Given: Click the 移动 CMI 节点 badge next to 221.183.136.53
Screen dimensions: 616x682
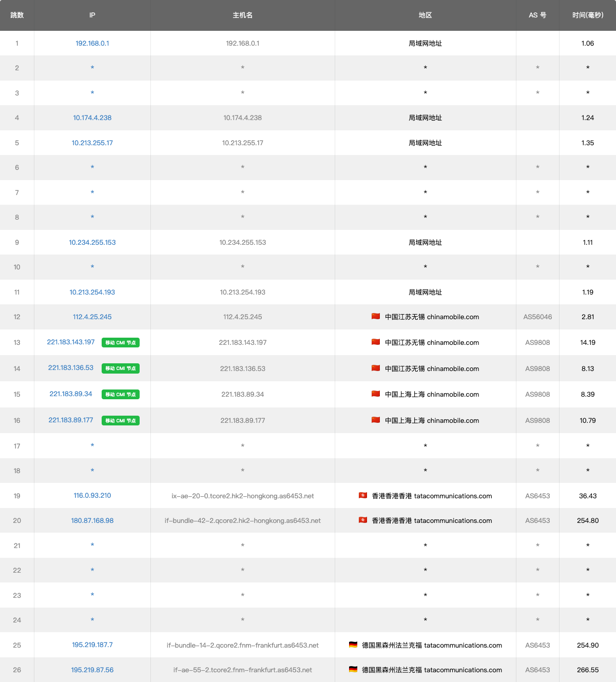Looking at the screenshot, I should tap(121, 368).
